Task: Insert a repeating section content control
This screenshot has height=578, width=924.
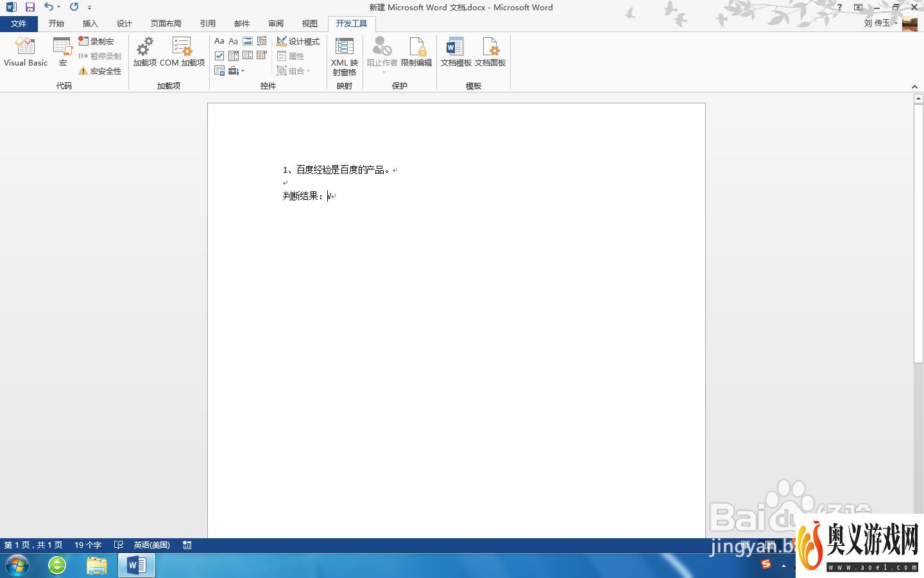Action: coord(219,71)
